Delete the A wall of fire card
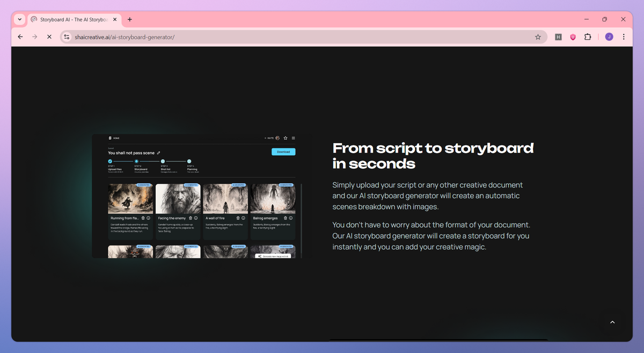This screenshot has height=353, width=644. click(238, 218)
